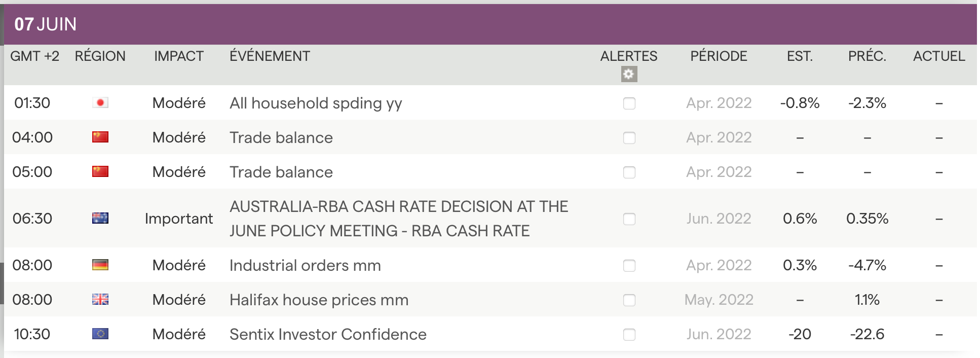
Task: Click the United Kingdom flag icon
Action: point(100,300)
